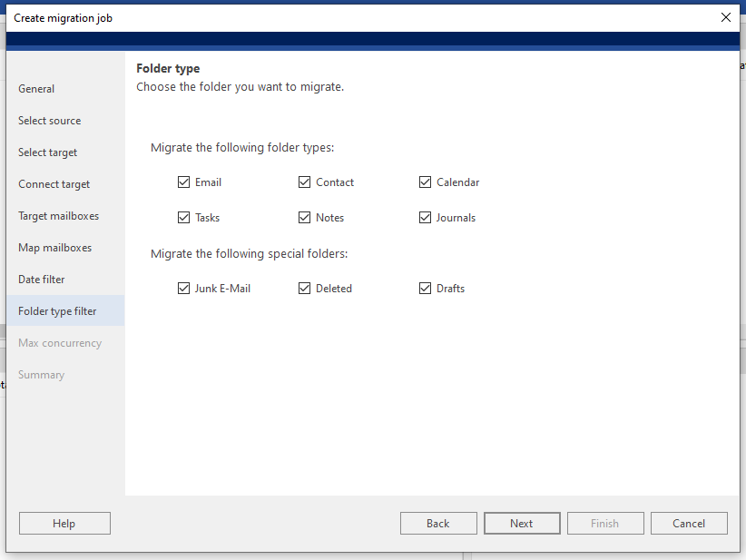Uncheck the Junk E-Mail special folder
Screen dimensions: 746x560
pyautogui.click(x=184, y=288)
